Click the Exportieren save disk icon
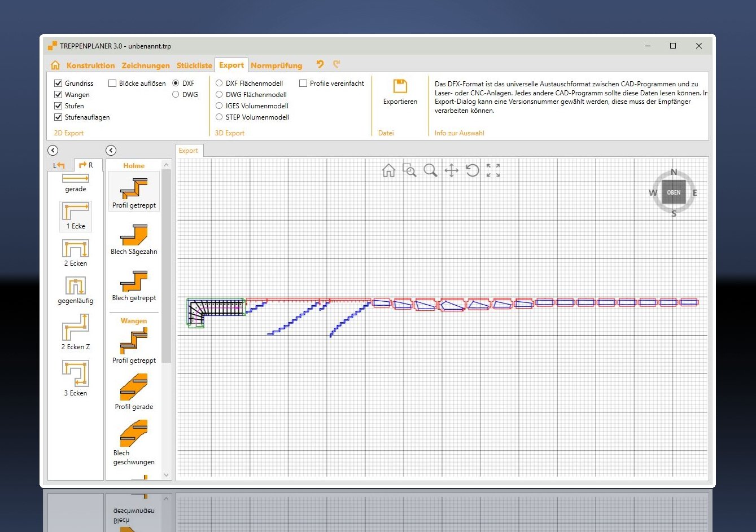 [400, 86]
